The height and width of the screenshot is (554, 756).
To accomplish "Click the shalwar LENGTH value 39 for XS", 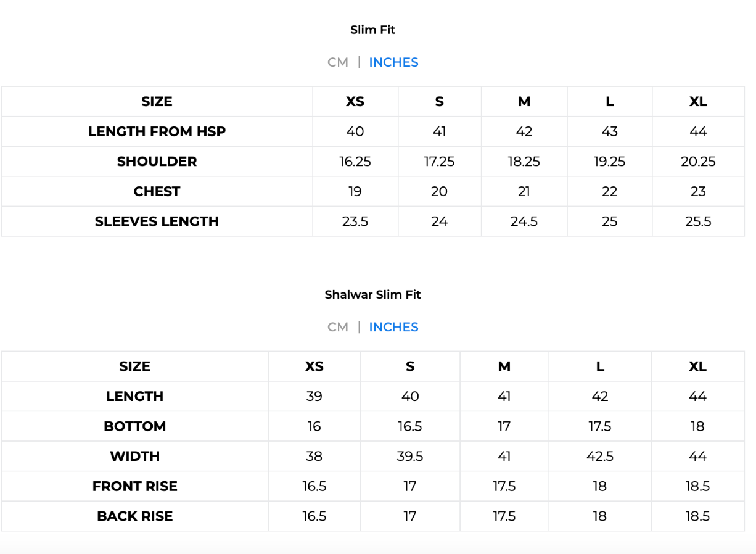I will [314, 396].
